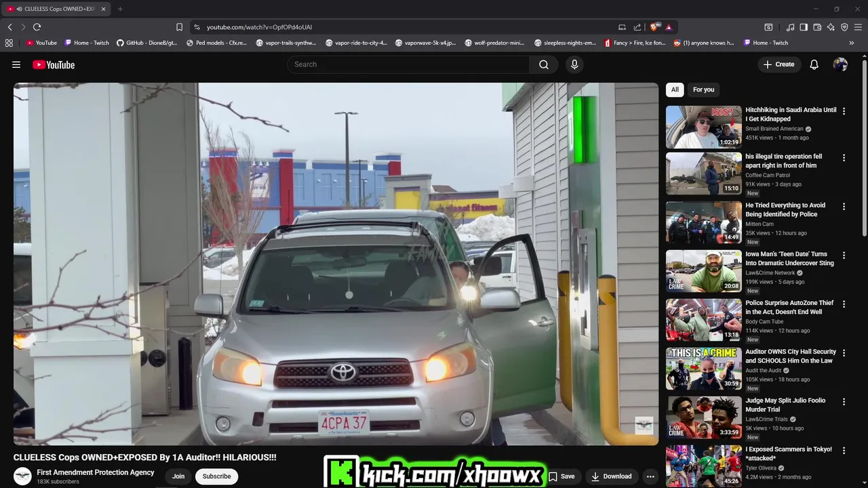Open options for Judge May Split video
The image size is (868, 488).
pos(844,401)
